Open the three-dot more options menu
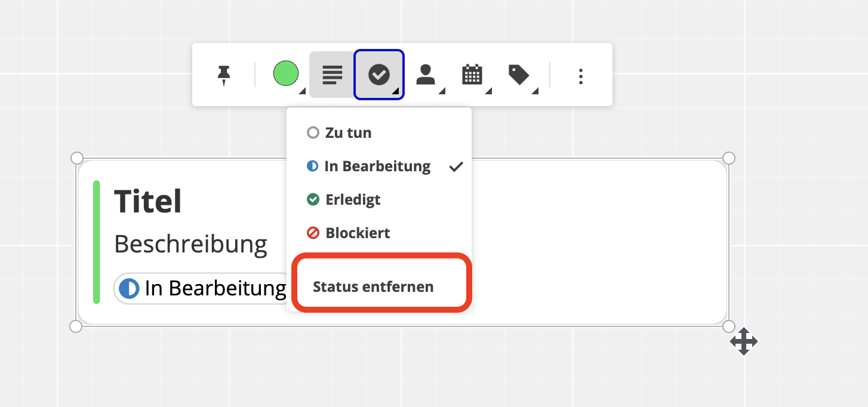The image size is (868, 407). [581, 76]
